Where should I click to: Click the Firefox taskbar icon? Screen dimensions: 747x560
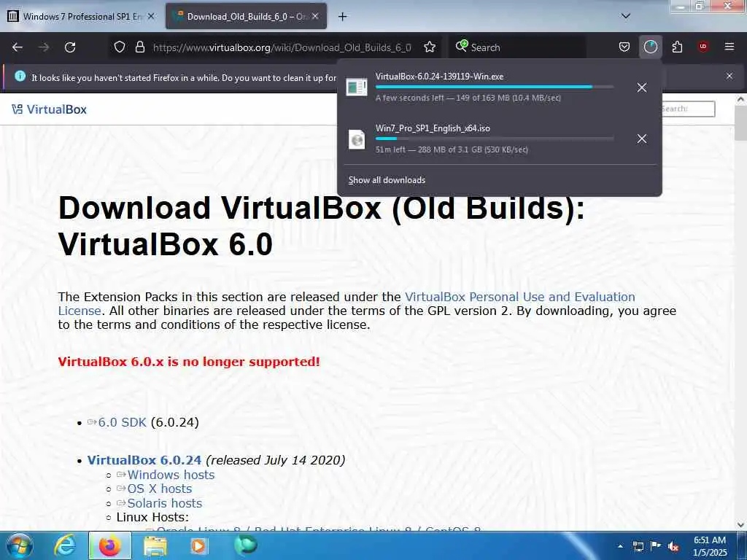109,545
